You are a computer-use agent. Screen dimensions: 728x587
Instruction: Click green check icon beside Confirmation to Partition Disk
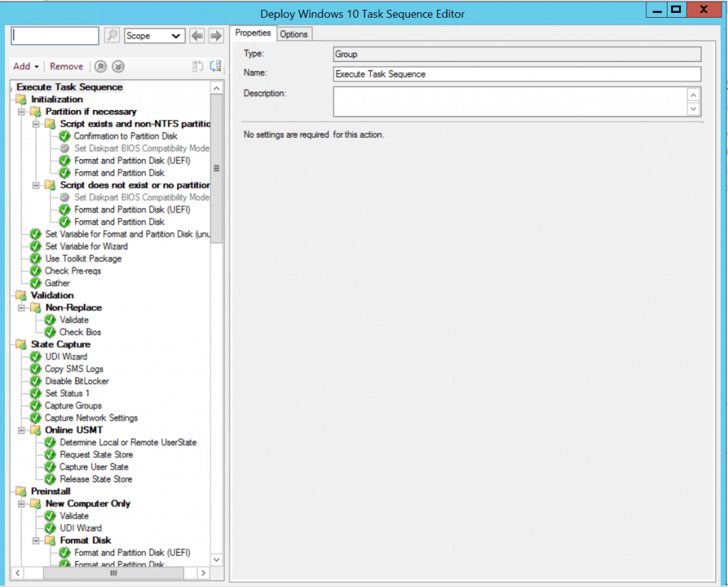point(65,136)
